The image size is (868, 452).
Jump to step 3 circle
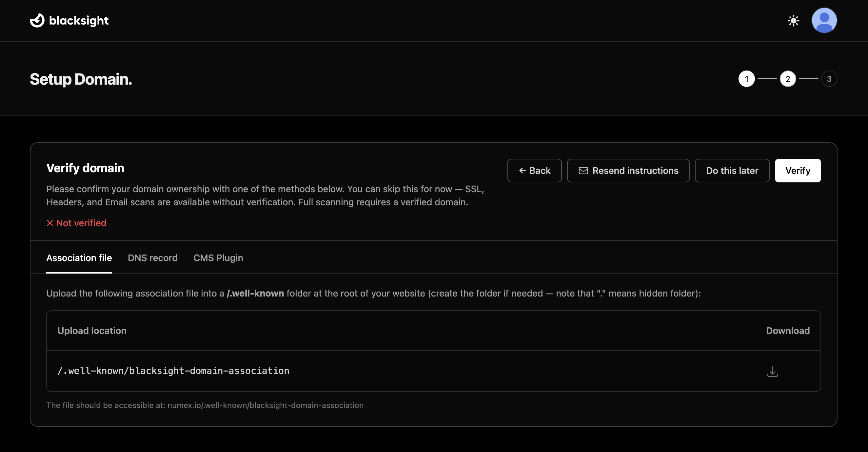[829, 79]
